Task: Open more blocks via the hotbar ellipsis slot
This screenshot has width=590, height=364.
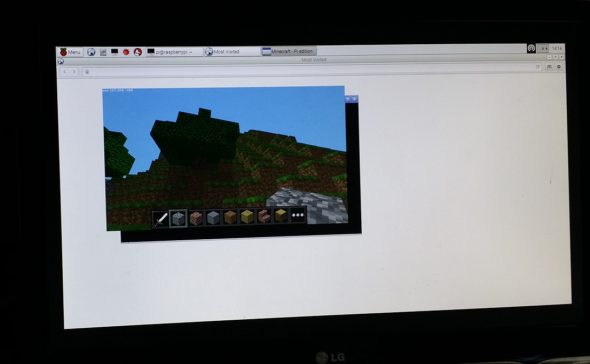Action: point(297,217)
